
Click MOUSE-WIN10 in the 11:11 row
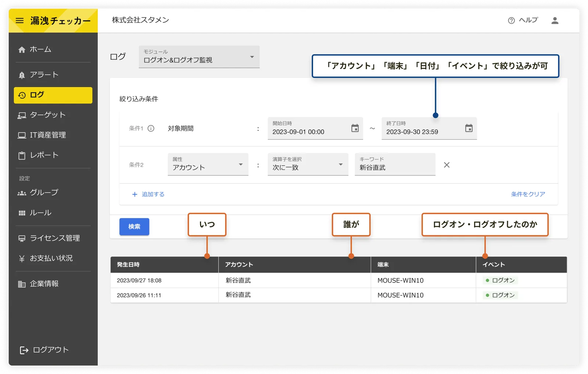[x=401, y=295]
